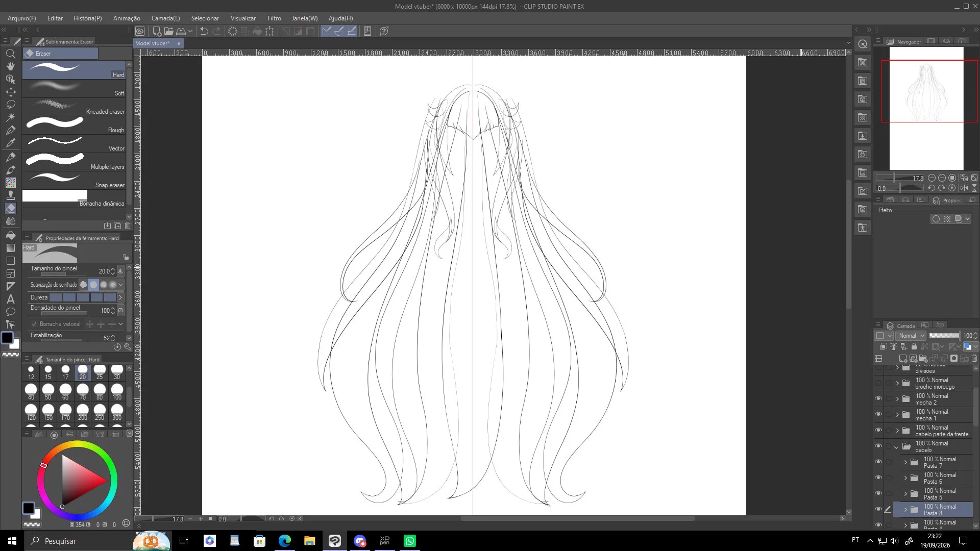Select the Gradient tool
Image resolution: width=980 pixels, height=551 pixels.
(x=10, y=248)
